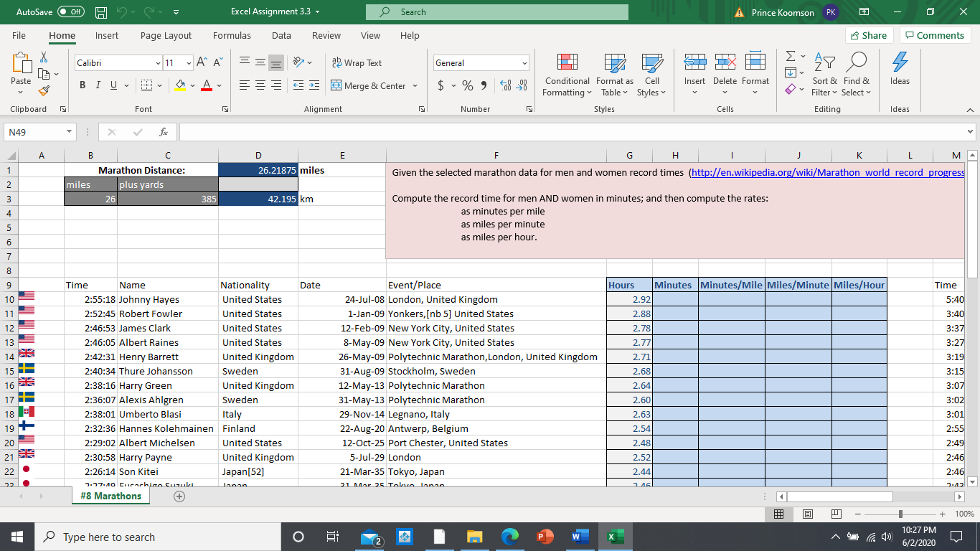Open the font name dropdown
This screenshot has width=980, height=551.
157,63
